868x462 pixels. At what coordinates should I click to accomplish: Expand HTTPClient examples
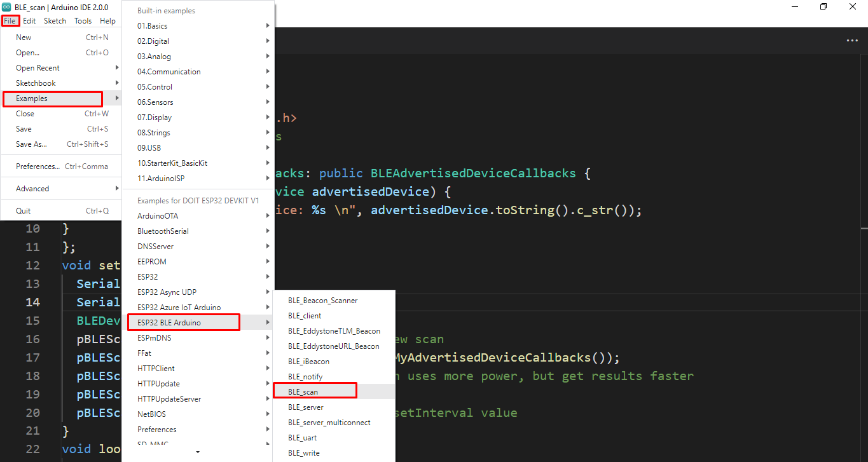click(198, 369)
